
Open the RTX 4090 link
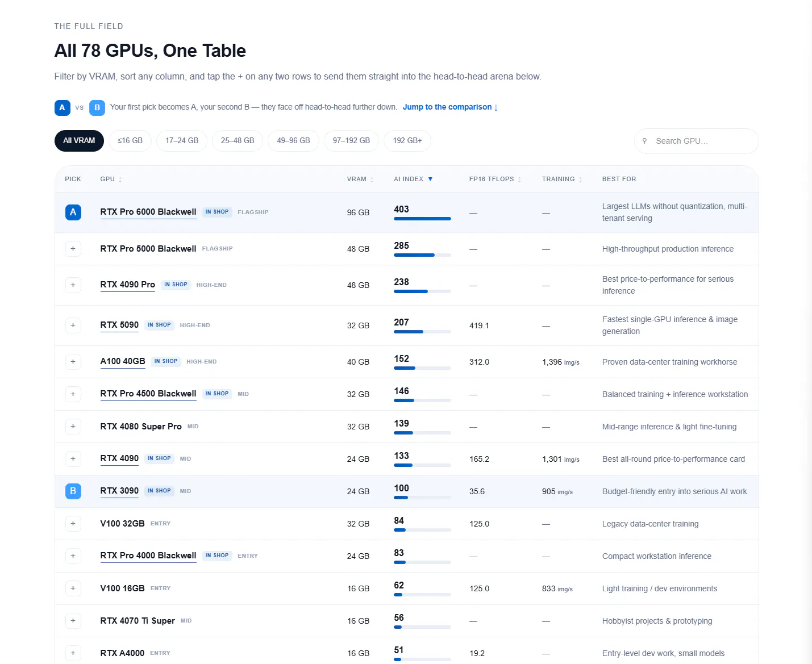[119, 458]
